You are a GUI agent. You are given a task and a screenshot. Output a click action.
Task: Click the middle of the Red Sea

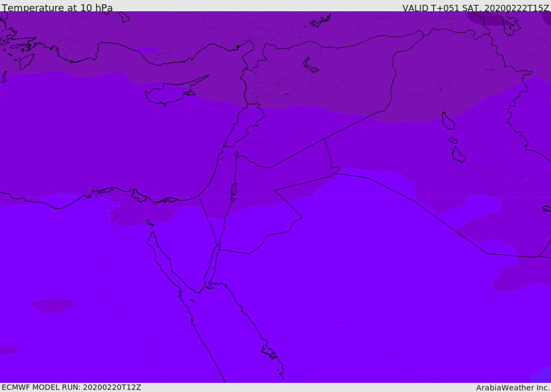click(231, 333)
